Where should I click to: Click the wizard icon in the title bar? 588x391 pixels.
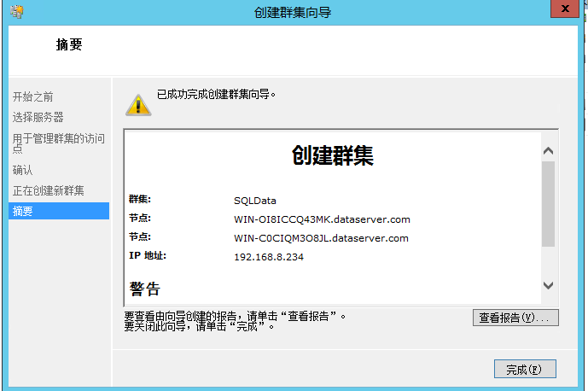coord(16,12)
